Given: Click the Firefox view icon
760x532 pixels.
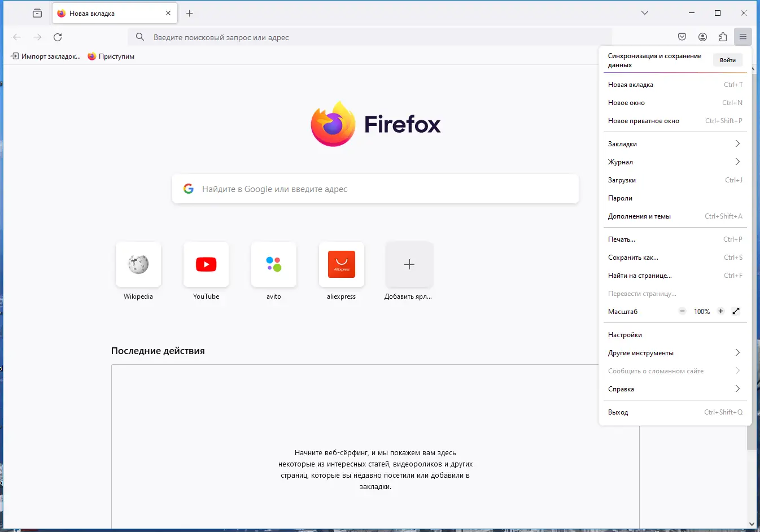Looking at the screenshot, I should [x=37, y=13].
